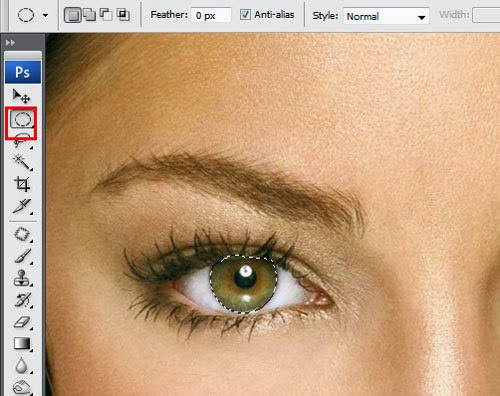Select the Elliptical Marquee tool
The image size is (500, 396).
click(22, 119)
